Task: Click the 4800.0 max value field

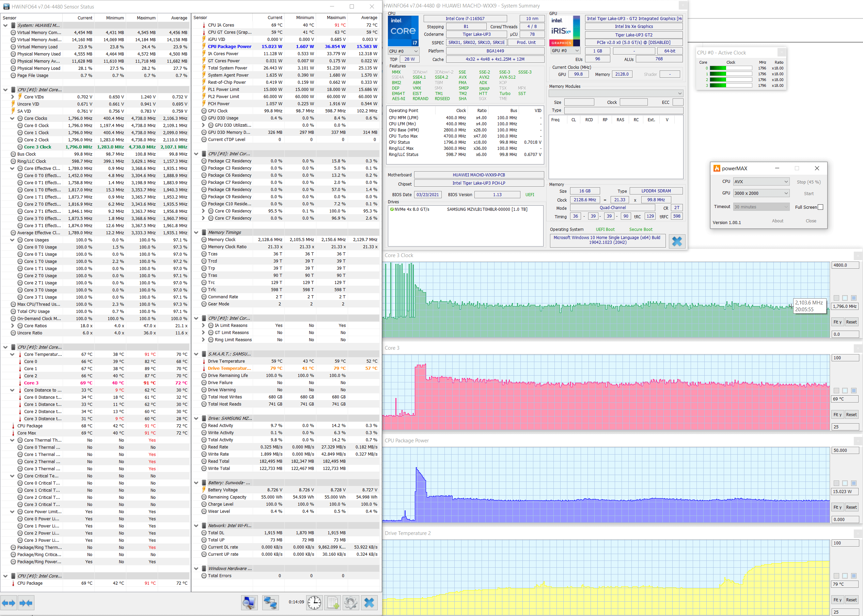Action: click(845, 265)
